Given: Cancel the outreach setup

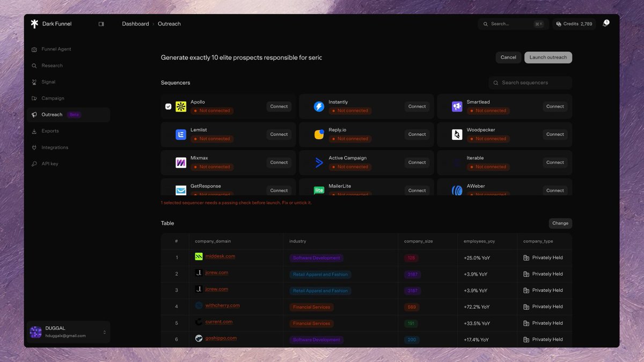Looking at the screenshot, I should [x=508, y=57].
